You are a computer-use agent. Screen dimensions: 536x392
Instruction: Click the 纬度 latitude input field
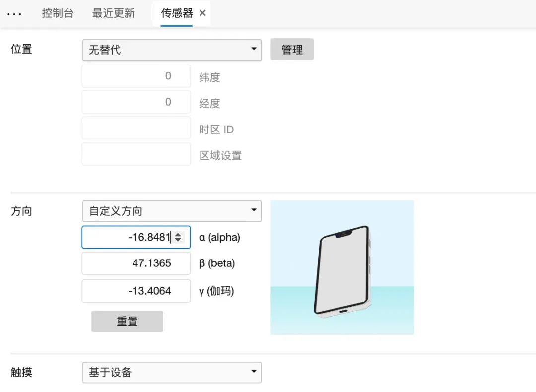tap(136, 75)
